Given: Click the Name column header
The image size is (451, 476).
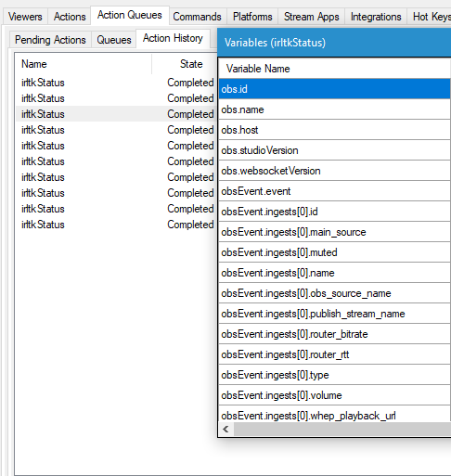Looking at the screenshot, I should pyautogui.click(x=84, y=64).
